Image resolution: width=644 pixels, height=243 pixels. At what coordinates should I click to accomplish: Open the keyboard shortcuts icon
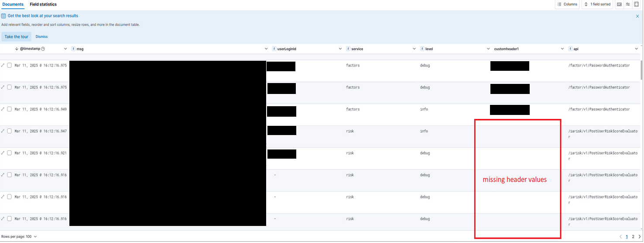(x=619, y=4)
